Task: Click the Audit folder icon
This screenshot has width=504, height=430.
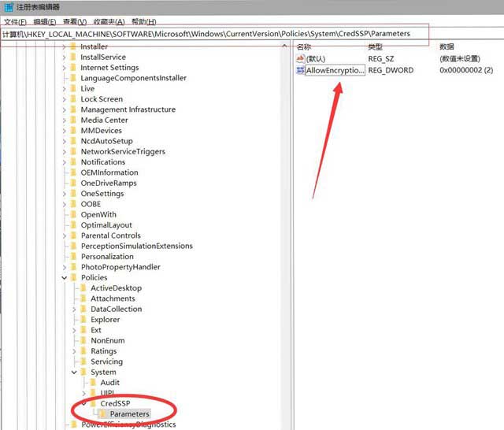Action: pos(93,383)
